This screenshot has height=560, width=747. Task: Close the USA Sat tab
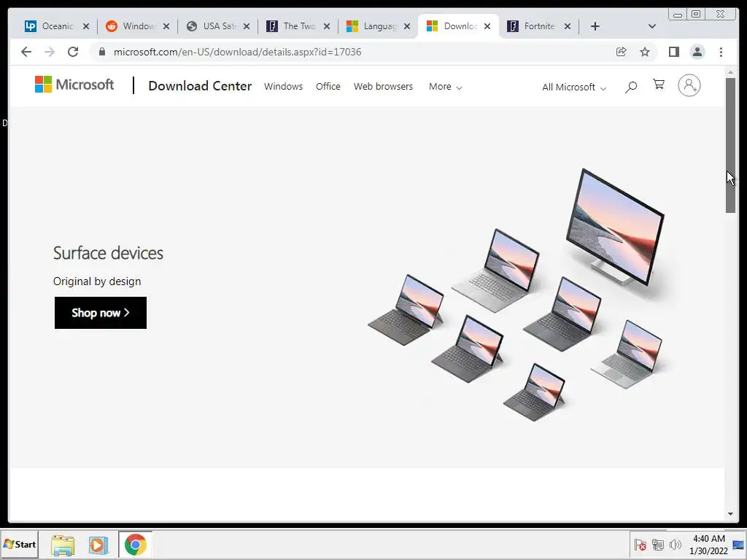click(247, 26)
